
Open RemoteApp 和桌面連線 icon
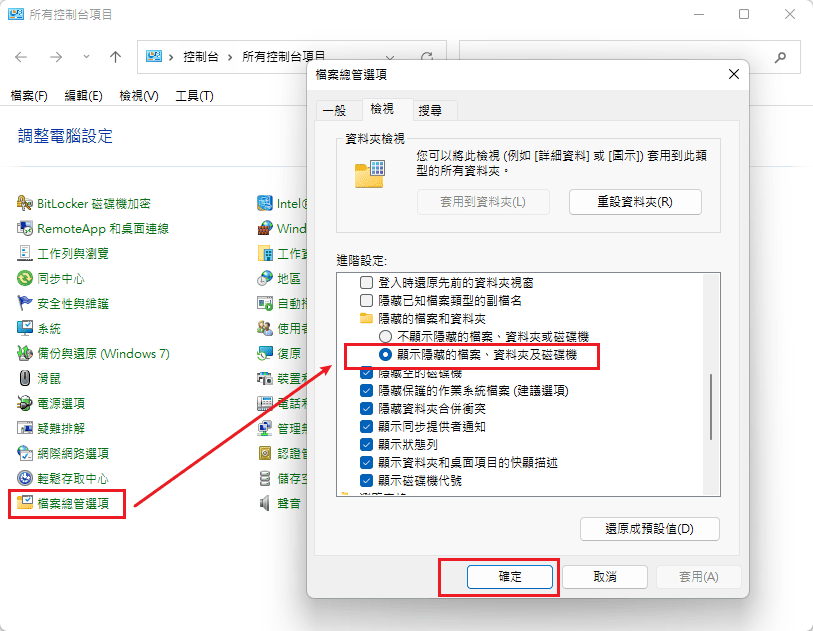coord(26,228)
